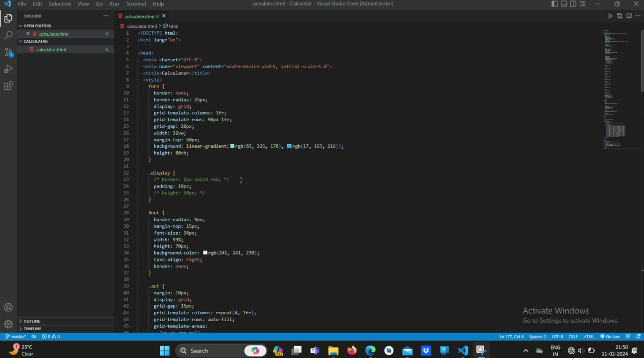Open the Source Control view

[8, 52]
